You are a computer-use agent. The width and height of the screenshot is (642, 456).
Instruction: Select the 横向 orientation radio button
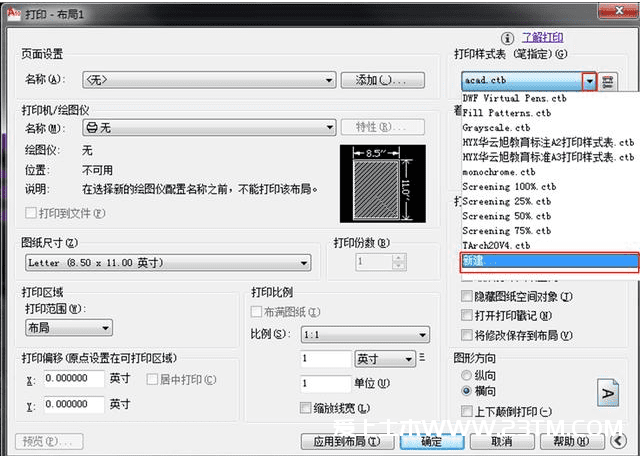(x=466, y=391)
